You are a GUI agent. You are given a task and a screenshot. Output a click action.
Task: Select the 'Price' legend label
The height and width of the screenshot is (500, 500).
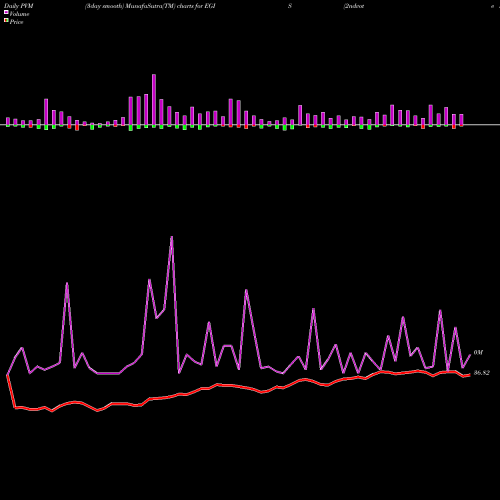[x=16, y=22]
